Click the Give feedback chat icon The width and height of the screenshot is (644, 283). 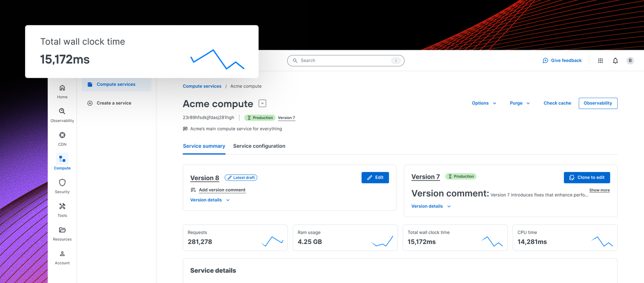tap(545, 60)
